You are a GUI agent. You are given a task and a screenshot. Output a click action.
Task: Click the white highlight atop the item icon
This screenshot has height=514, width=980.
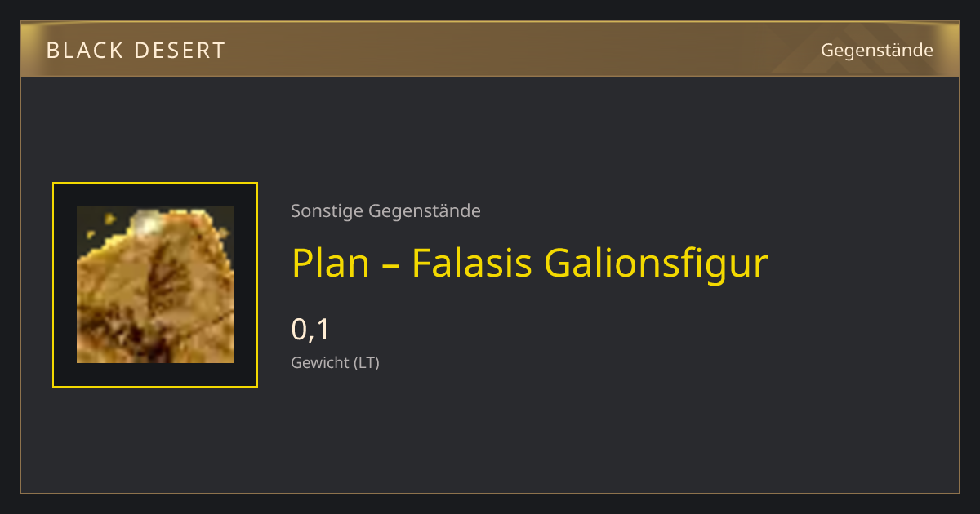(x=147, y=219)
